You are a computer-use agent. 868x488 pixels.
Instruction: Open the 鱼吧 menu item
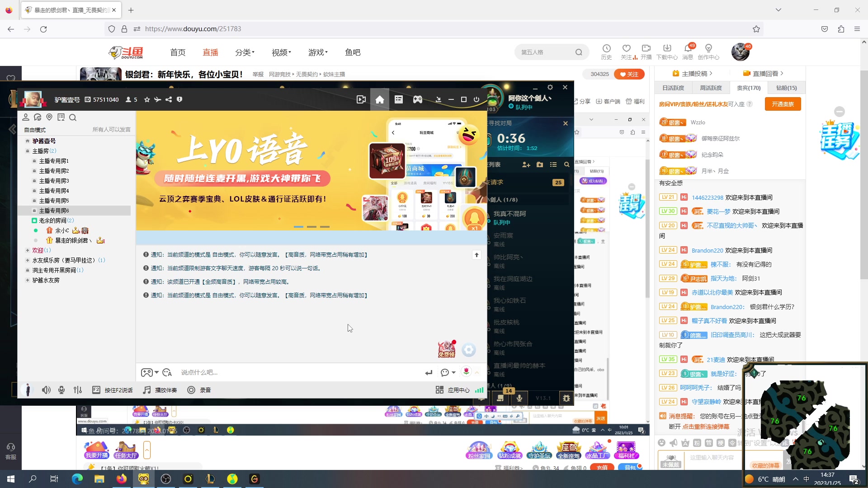point(353,52)
